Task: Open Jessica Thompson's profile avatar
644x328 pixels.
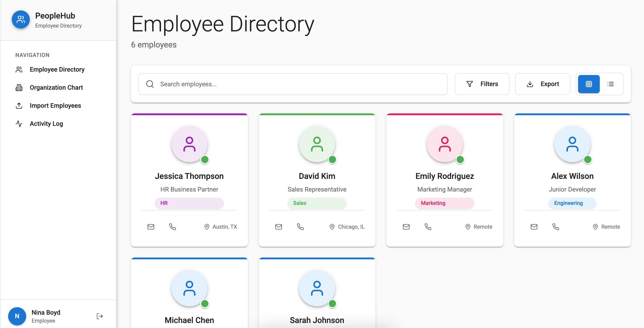Action: [189, 144]
